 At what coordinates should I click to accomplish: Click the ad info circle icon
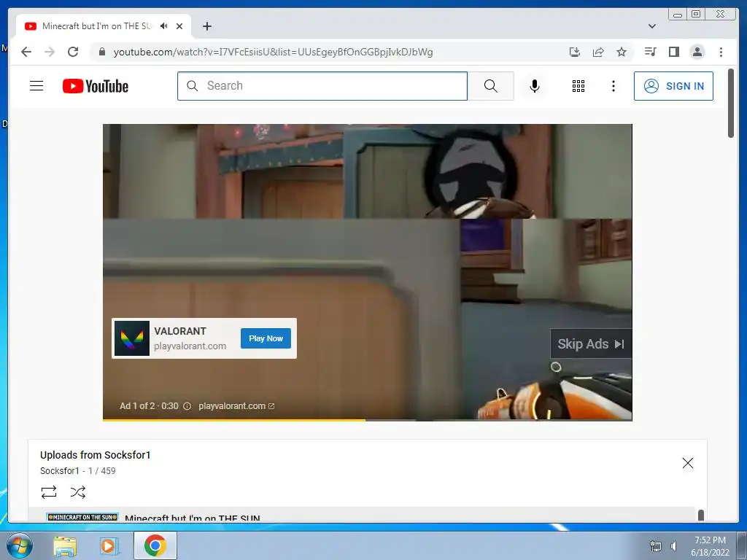[187, 406]
